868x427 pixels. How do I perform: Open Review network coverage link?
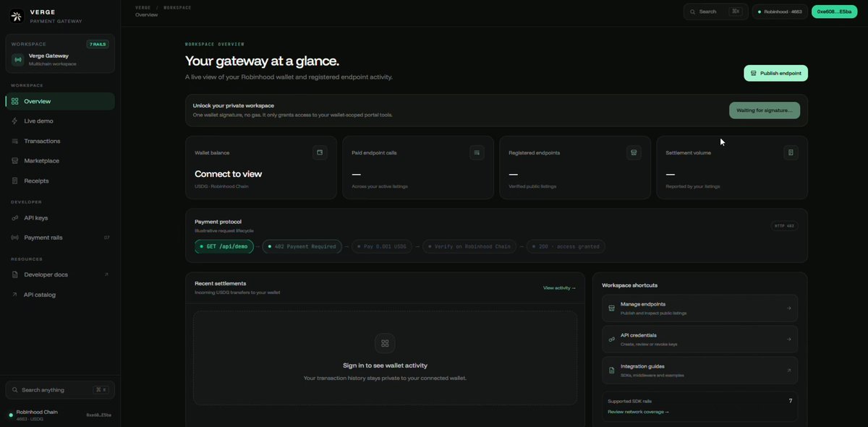click(638, 412)
